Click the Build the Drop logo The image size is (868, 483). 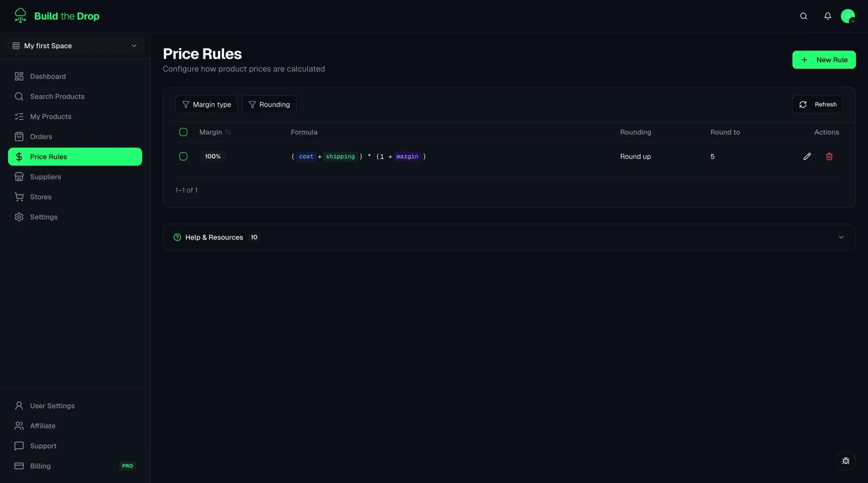point(57,16)
